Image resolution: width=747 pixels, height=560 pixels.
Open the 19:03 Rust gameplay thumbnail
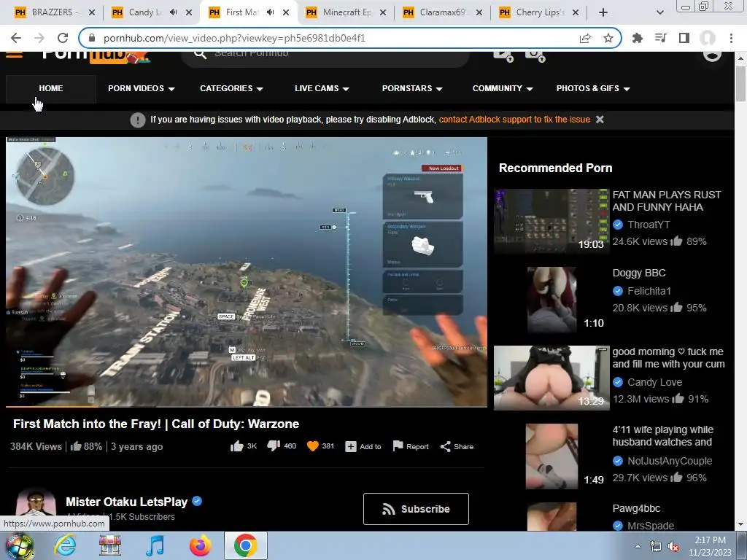[551, 221]
